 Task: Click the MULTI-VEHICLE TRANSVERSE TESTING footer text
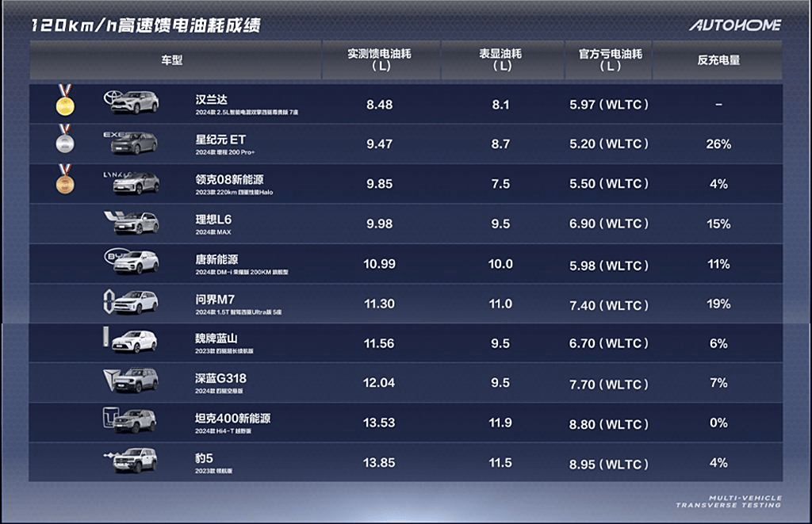(729, 501)
